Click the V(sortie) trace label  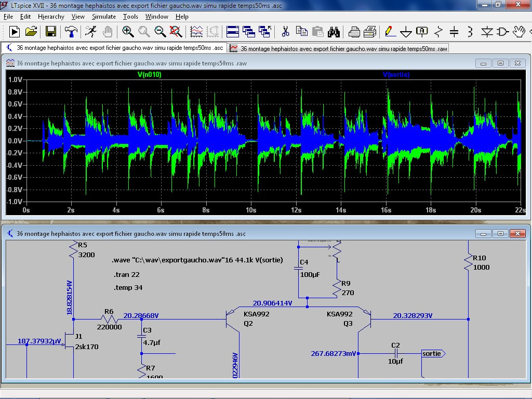396,75
